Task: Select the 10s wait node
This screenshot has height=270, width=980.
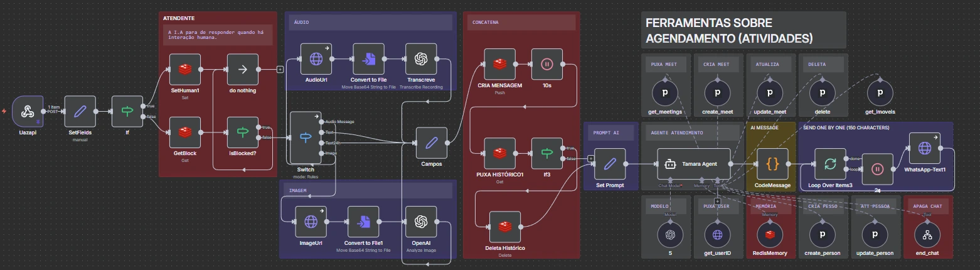Action: [546, 64]
